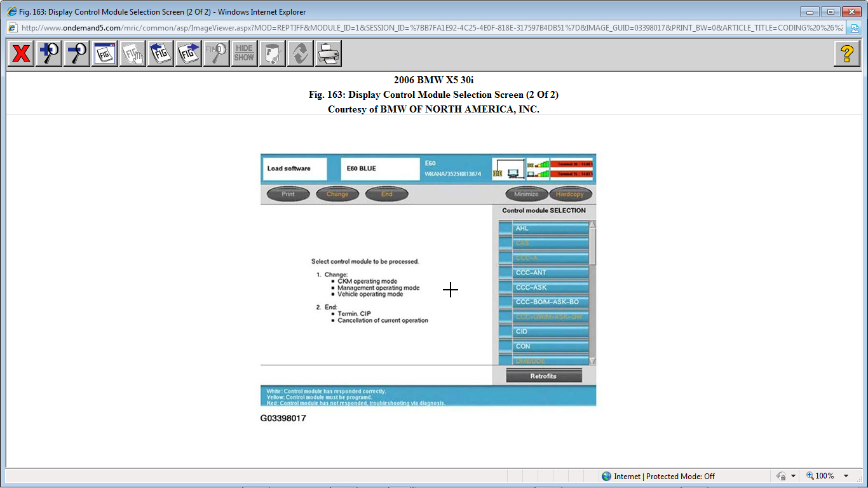Go to previous figure with left-arrow FIG icon
This screenshot has height=488, width=868.
pyautogui.click(x=161, y=53)
